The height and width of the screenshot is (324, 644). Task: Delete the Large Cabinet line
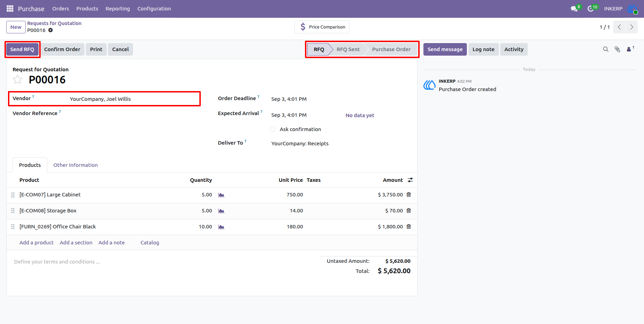[x=409, y=195]
